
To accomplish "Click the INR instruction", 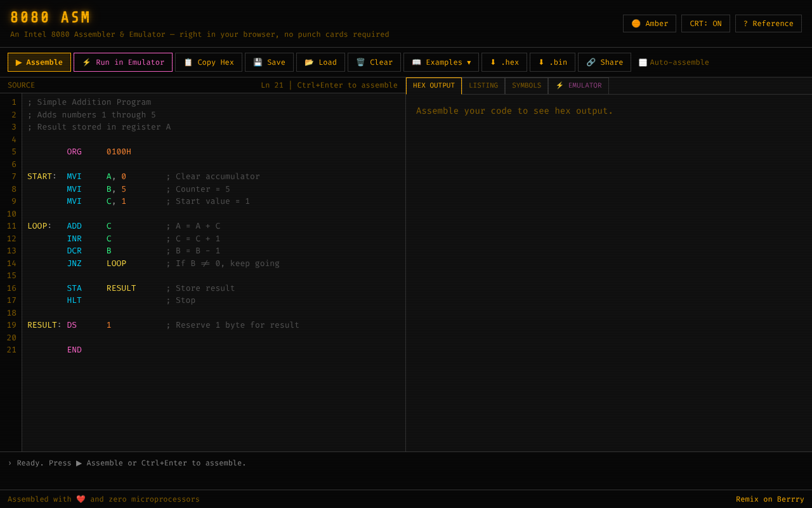I will click(74, 239).
